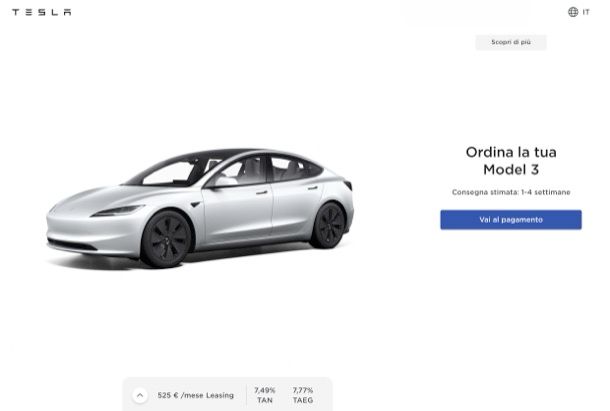Click the blue Vai al pagamento button

(511, 220)
